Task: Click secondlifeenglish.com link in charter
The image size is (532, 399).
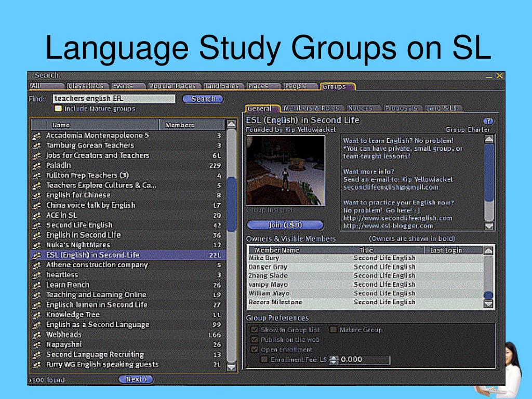Action: [397, 218]
